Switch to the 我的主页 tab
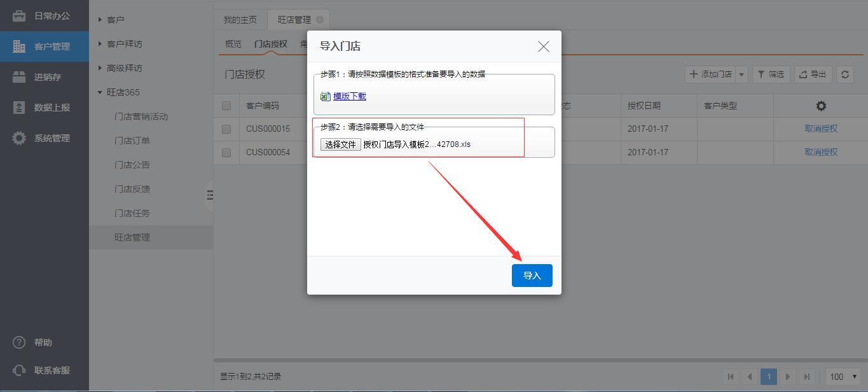 coord(240,20)
